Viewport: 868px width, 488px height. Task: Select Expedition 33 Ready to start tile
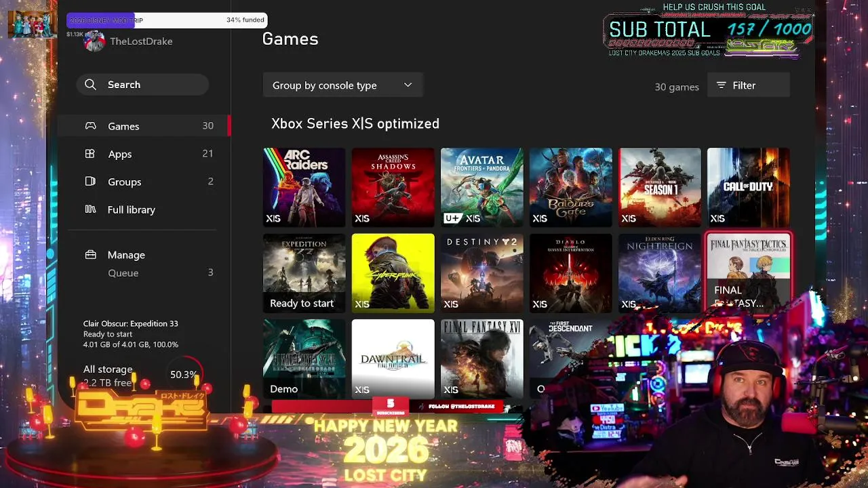(x=304, y=272)
